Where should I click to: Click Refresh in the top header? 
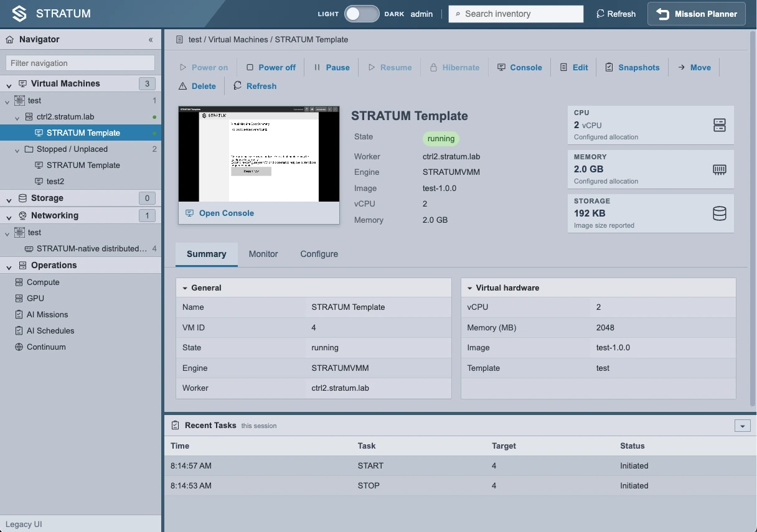pos(616,14)
